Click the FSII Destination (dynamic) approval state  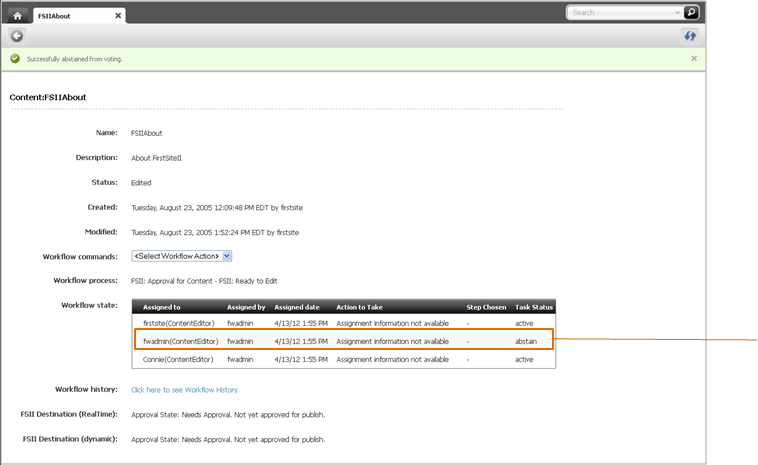(x=228, y=439)
